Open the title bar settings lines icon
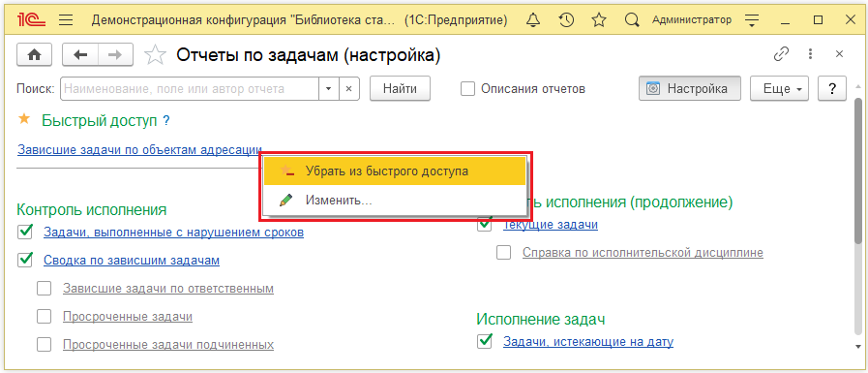The image size is (868, 373). click(751, 20)
